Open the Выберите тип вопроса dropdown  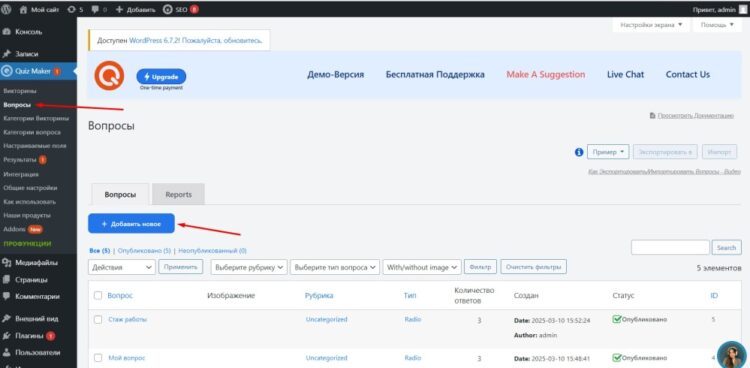335,267
